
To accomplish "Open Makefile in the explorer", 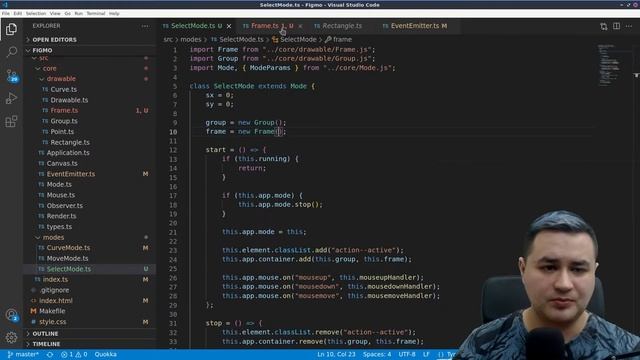I will point(90,311).
